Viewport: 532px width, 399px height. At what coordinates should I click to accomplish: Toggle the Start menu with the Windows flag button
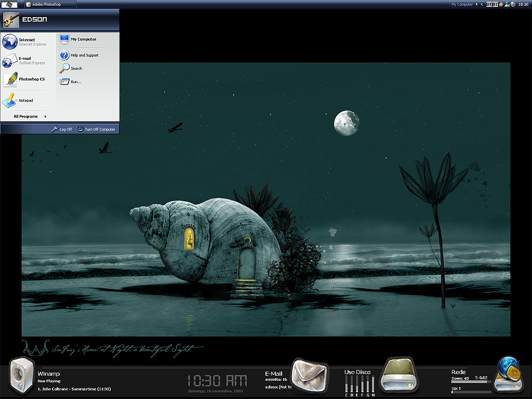point(10,4)
